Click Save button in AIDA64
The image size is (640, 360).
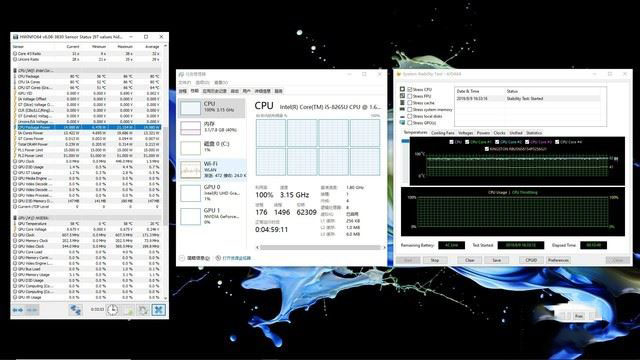point(497,260)
